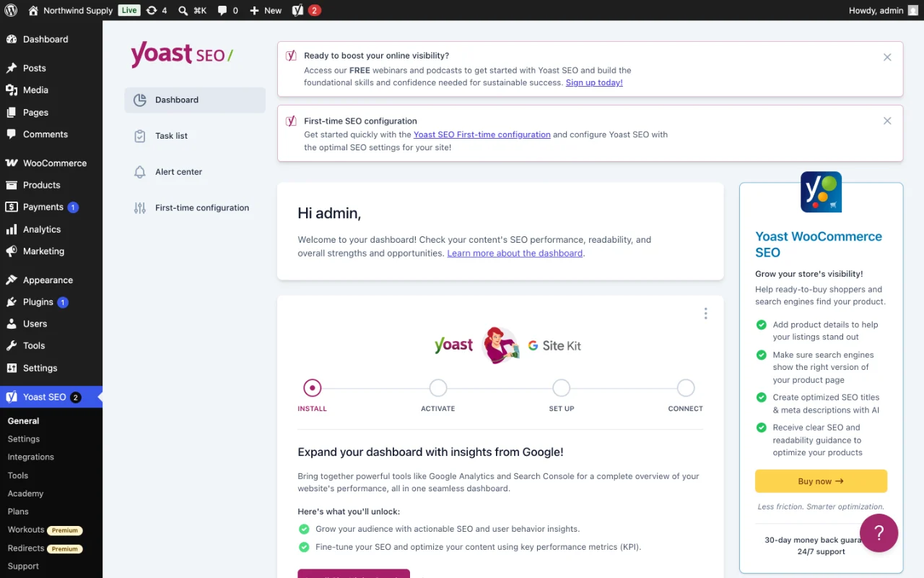
Task: Open Redirects Premium submenu item
Action: click(x=51, y=548)
